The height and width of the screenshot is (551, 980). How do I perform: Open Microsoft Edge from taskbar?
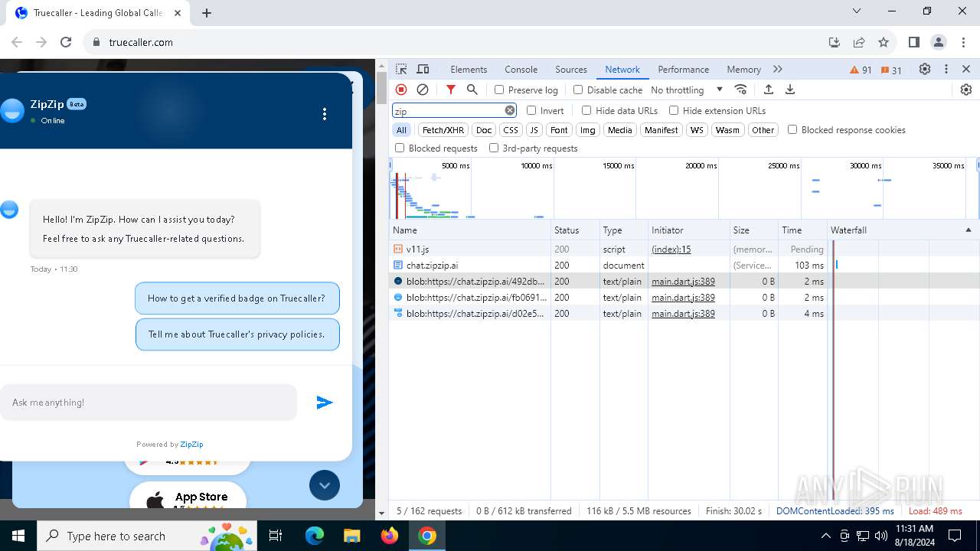coord(315,536)
